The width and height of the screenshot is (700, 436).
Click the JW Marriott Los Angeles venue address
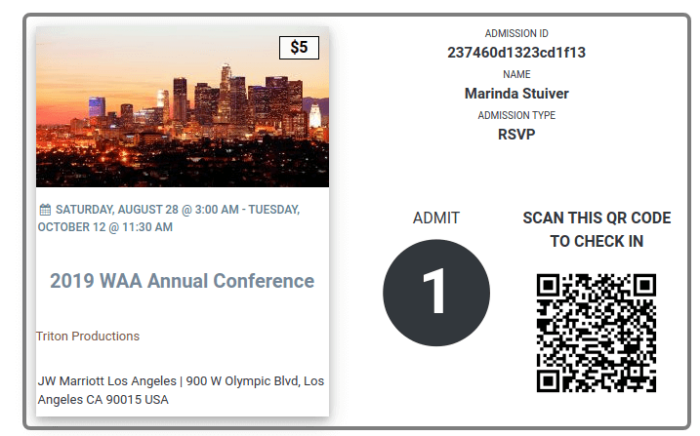pos(181,390)
